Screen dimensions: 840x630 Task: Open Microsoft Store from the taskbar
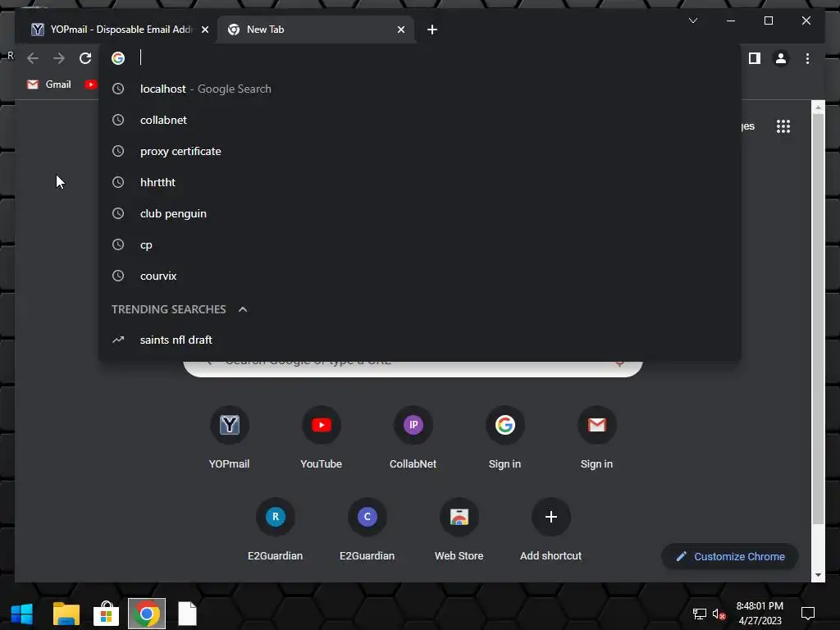click(106, 614)
